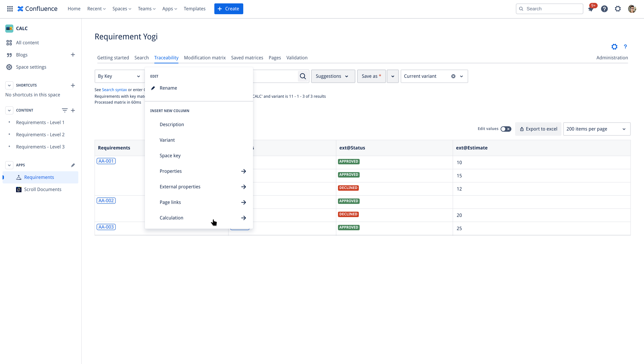Clear the Current variant selection

453,76
